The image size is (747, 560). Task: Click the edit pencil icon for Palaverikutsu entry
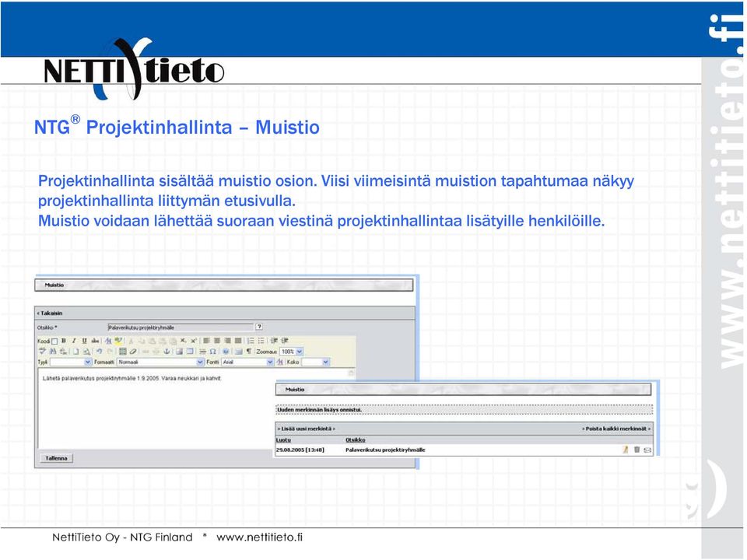pyautogui.click(x=626, y=450)
